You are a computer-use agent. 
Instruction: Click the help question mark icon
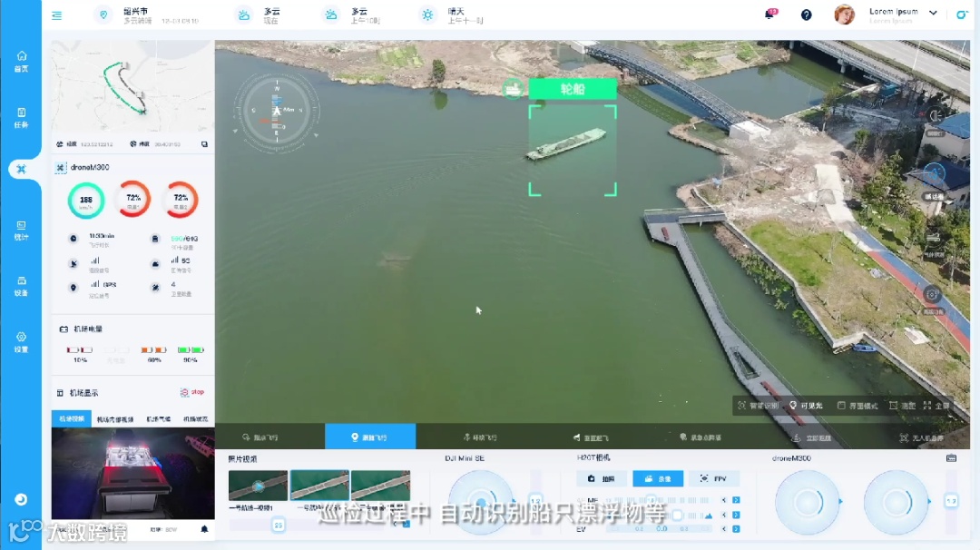click(x=807, y=15)
